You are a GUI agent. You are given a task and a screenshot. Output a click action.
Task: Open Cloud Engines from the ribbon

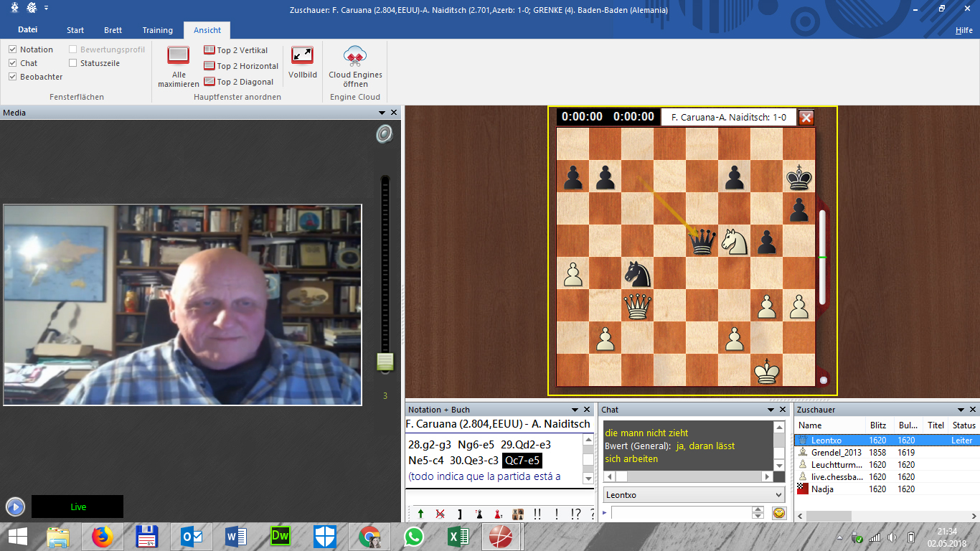coord(355,56)
